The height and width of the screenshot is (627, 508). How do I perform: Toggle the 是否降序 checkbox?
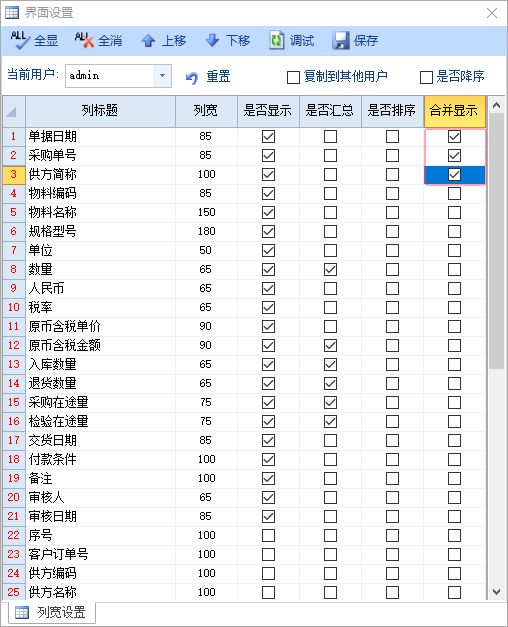(x=426, y=77)
